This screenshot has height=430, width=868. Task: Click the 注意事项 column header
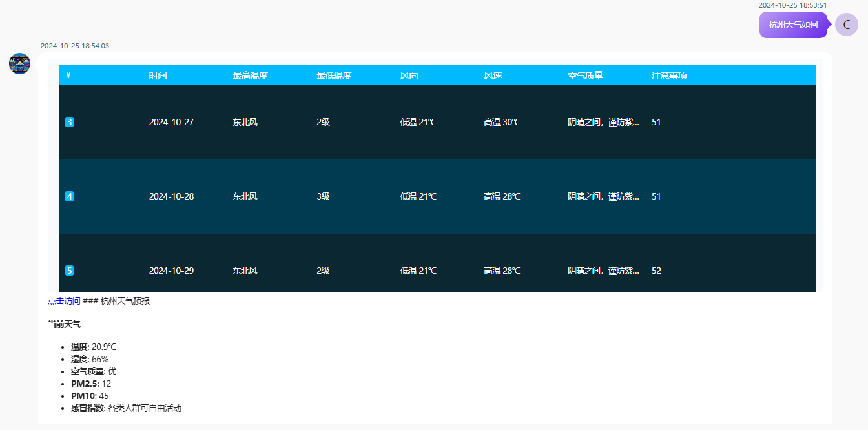[x=669, y=76]
